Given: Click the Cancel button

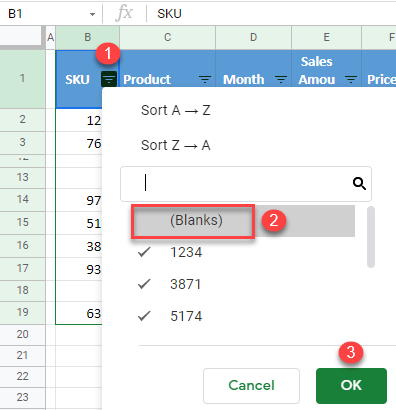Looking at the screenshot, I should coord(251,386).
